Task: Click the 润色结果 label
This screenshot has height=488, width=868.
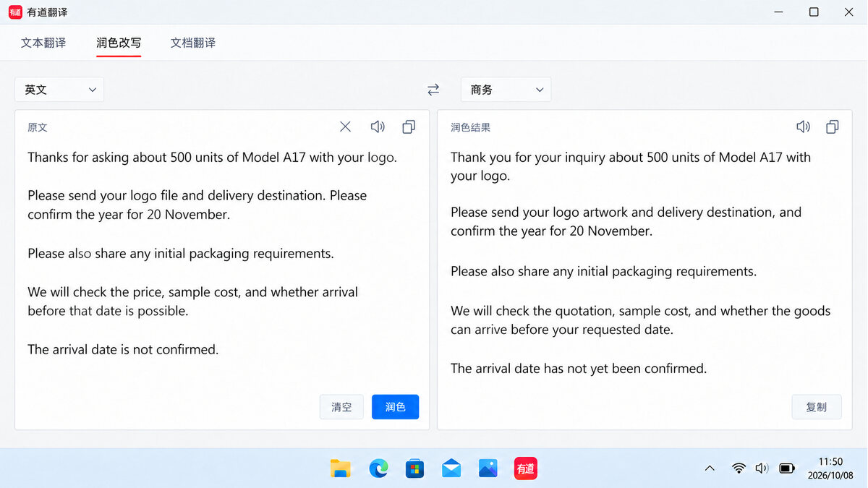Action: [x=471, y=127]
